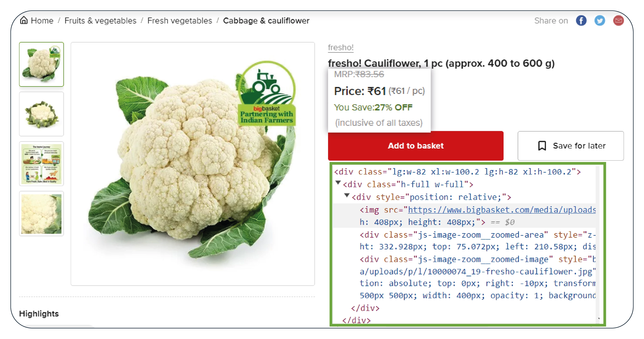Select the fresho journey infographic thumbnail

click(x=41, y=164)
